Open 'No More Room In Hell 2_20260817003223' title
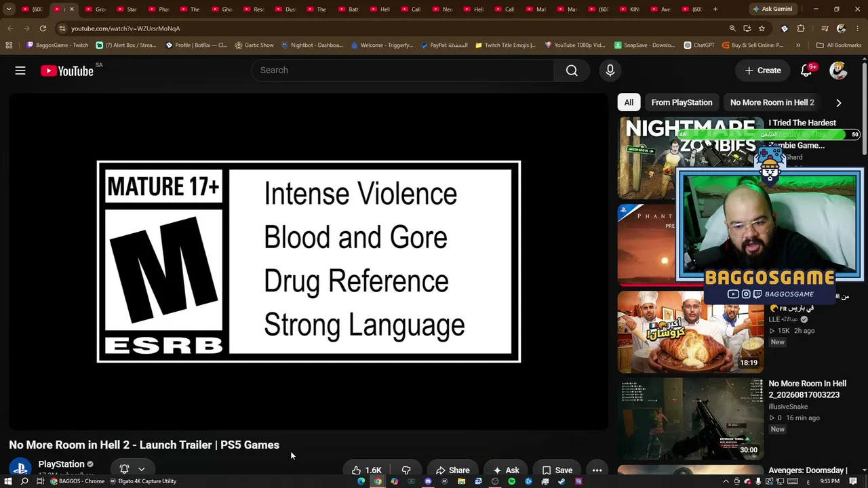The image size is (868, 488). (x=808, y=389)
